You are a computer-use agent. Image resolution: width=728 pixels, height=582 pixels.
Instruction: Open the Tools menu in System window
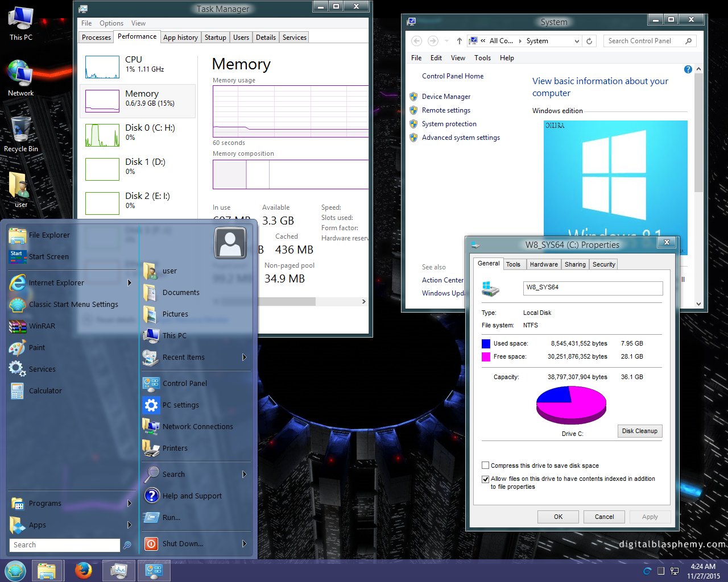[482, 58]
